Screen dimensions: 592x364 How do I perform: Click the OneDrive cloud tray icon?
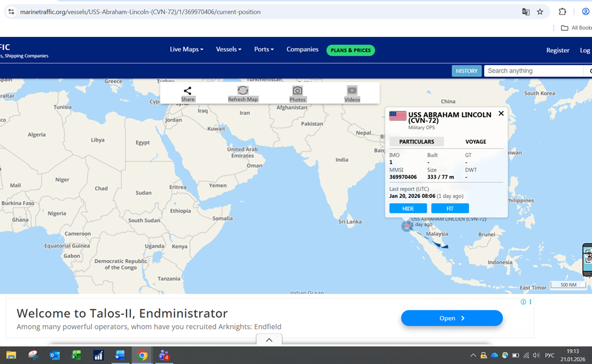coord(494,355)
